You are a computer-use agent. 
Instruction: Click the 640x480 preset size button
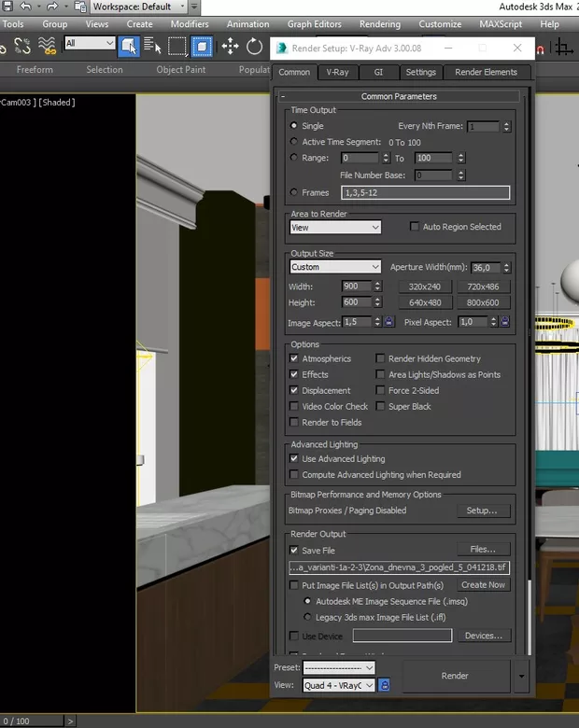coord(425,302)
